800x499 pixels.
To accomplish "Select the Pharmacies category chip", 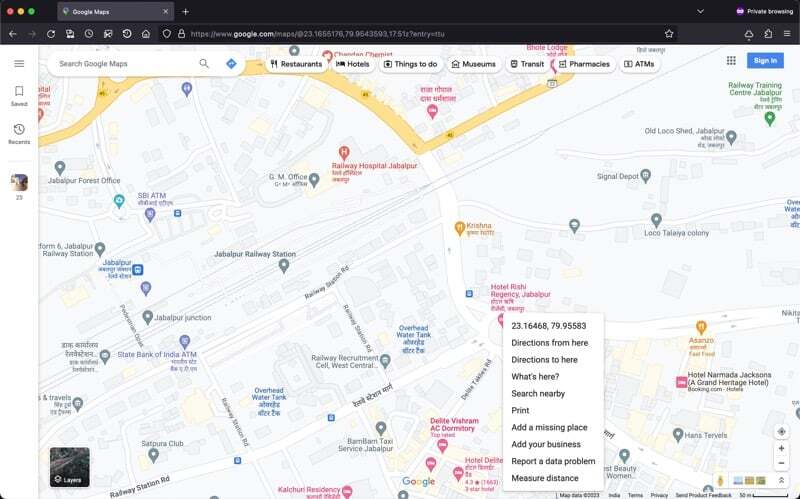I will (584, 64).
